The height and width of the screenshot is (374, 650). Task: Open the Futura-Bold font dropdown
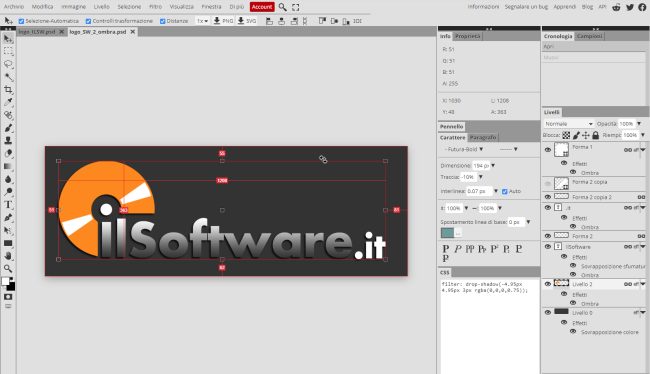pos(463,149)
